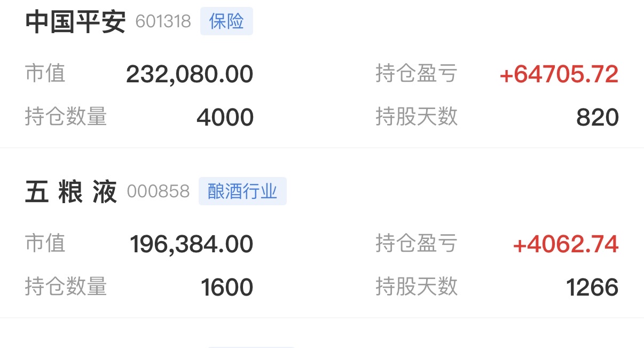Image resolution: width=644 pixels, height=348 pixels.
Task: Click 中国平安 holding quantity 4000
Action: [225, 118]
